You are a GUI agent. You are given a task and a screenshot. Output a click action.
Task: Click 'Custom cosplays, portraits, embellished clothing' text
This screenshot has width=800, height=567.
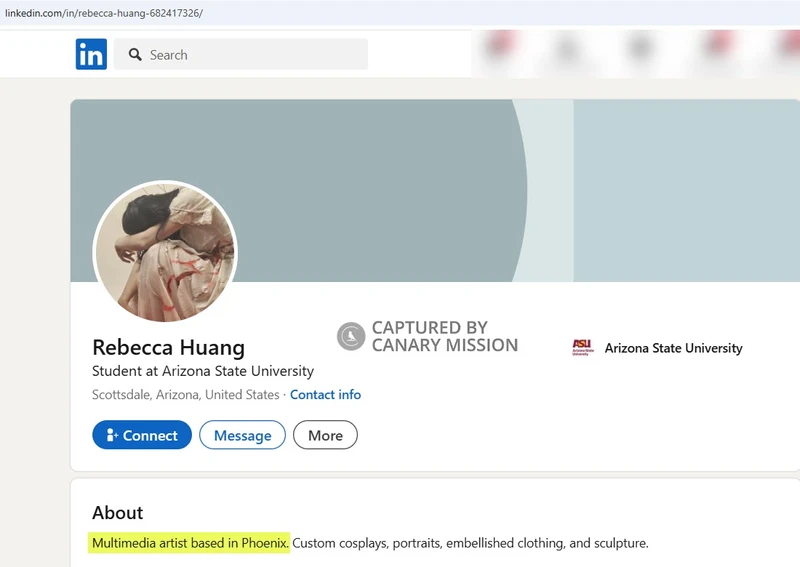click(x=428, y=543)
